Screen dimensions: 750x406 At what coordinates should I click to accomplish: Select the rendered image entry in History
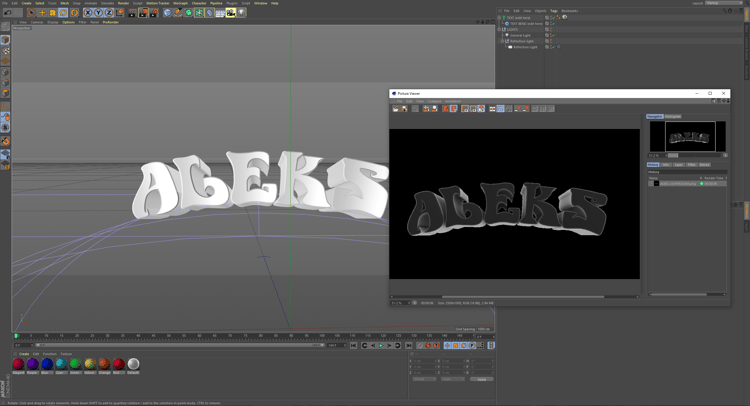point(687,184)
